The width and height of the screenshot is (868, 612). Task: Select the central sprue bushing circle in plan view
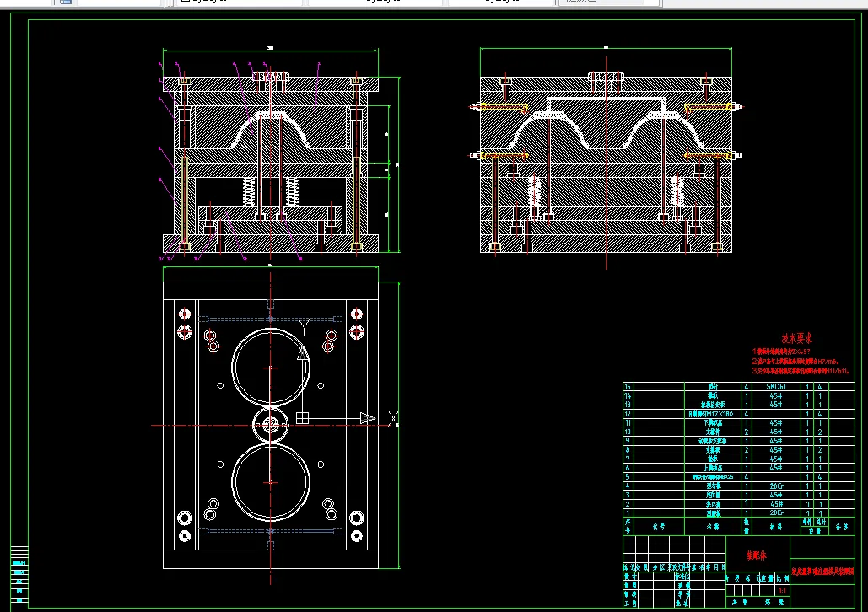[271, 425]
